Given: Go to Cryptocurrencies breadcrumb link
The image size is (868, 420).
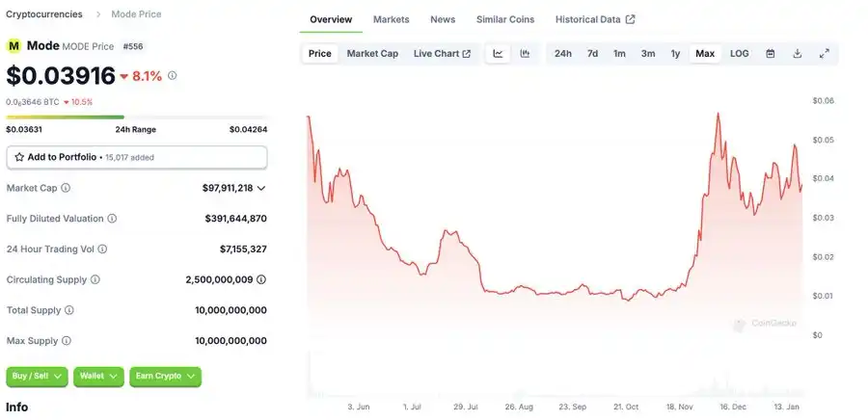Looking at the screenshot, I should pos(44,14).
